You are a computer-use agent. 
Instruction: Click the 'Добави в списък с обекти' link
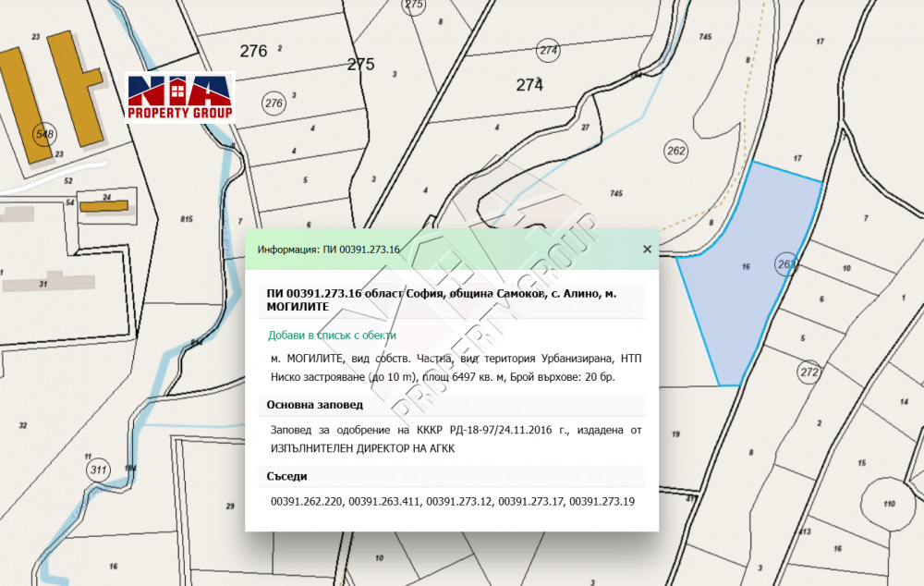tap(332, 336)
